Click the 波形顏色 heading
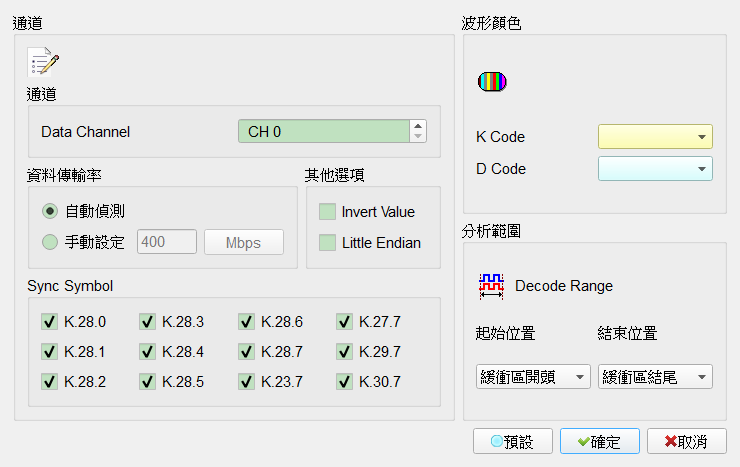This screenshot has width=740, height=467. (491, 23)
